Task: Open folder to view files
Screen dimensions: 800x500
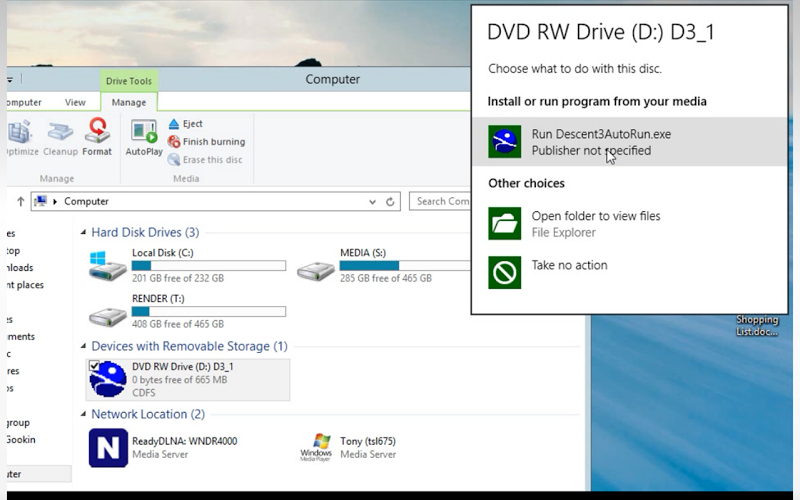Action: click(595, 223)
